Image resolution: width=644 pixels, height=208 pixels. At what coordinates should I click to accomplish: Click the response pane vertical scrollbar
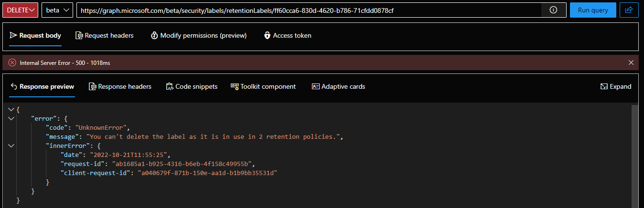pyautogui.click(x=634, y=153)
